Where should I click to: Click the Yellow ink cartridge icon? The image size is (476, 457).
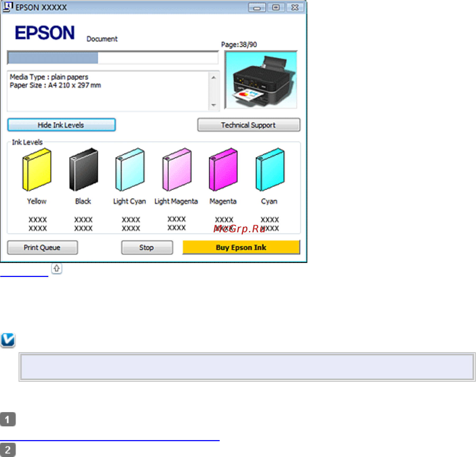pyautogui.click(x=37, y=169)
